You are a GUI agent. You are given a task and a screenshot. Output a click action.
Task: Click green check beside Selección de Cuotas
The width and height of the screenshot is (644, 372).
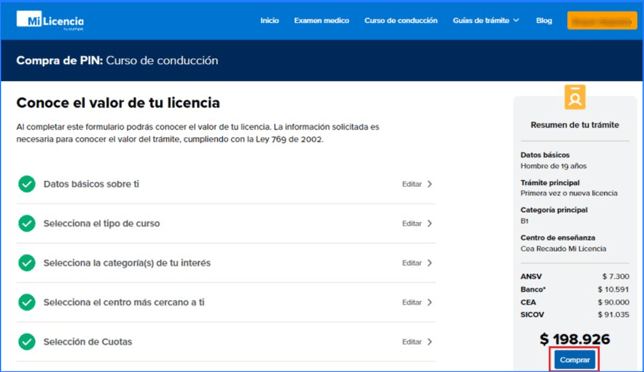tap(27, 342)
